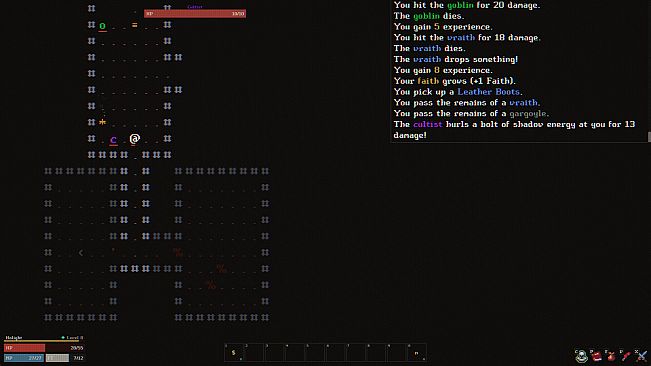The height and width of the screenshot is (366, 651).
Task: Select empty hotbar slot 2
Action: click(x=255, y=353)
